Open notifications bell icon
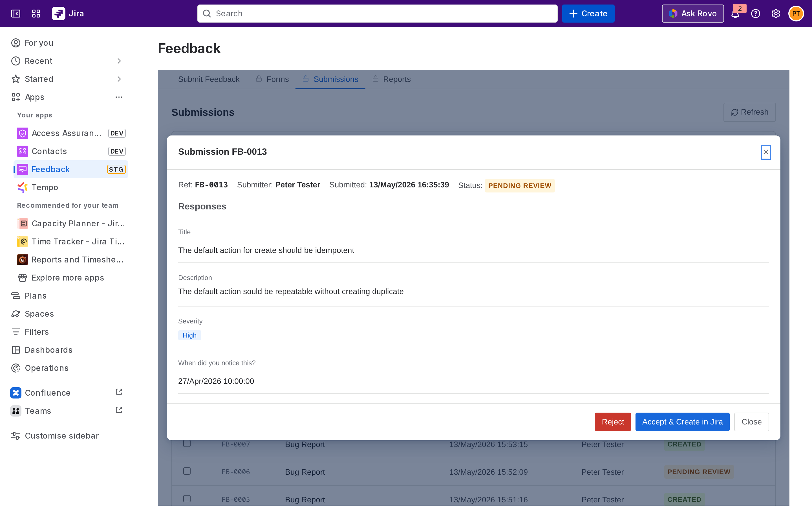The image size is (812, 508). pyautogui.click(x=735, y=14)
